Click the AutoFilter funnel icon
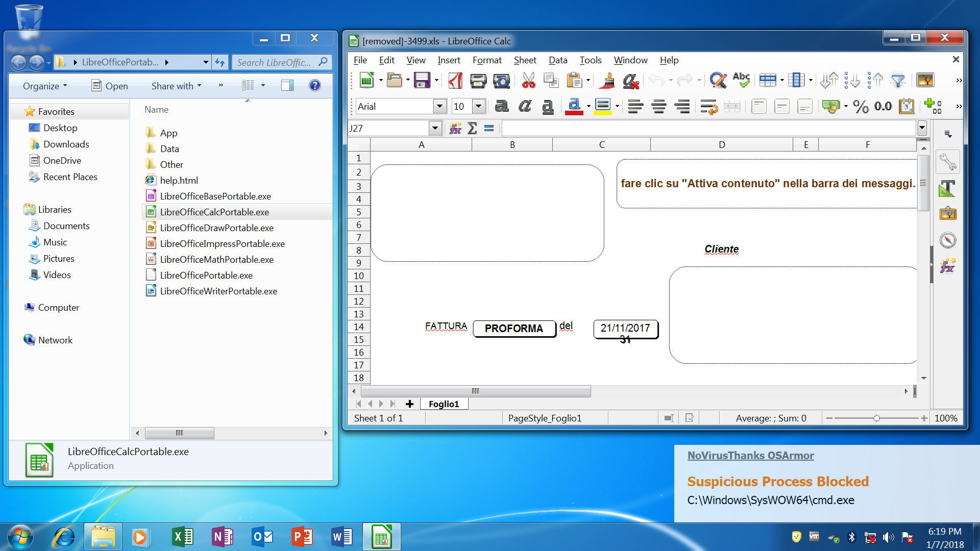This screenshot has height=551, width=980. (898, 80)
